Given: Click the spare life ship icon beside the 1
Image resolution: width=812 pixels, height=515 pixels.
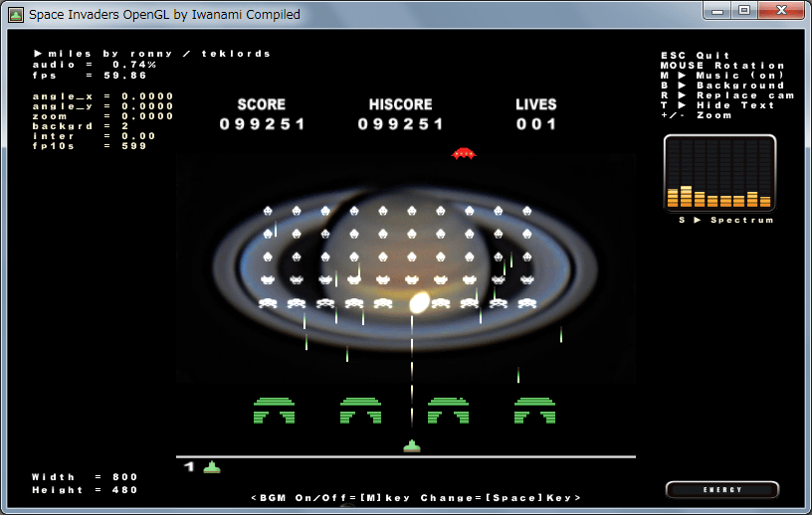Looking at the screenshot, I should click(x=212, y=467).
